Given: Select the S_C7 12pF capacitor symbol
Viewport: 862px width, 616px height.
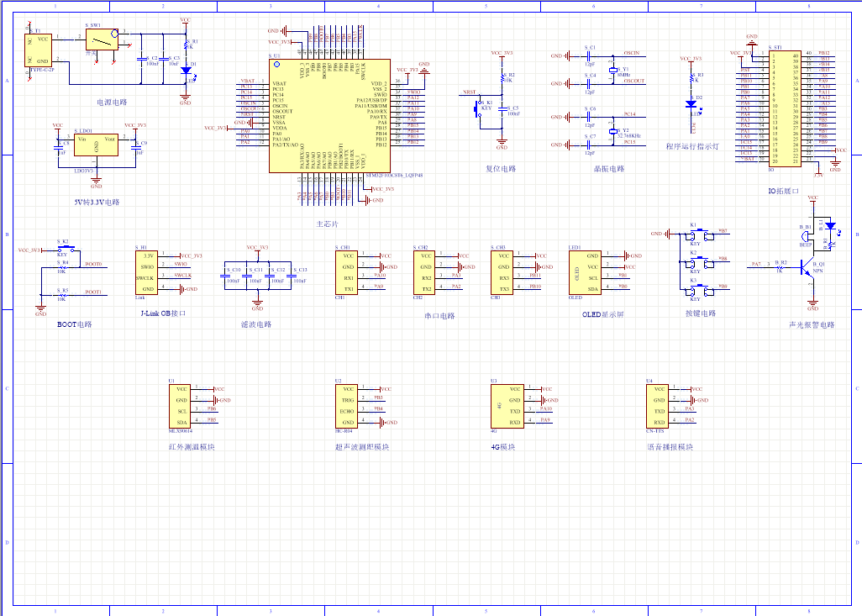Looking at the screenshot, I should point(589,145).
